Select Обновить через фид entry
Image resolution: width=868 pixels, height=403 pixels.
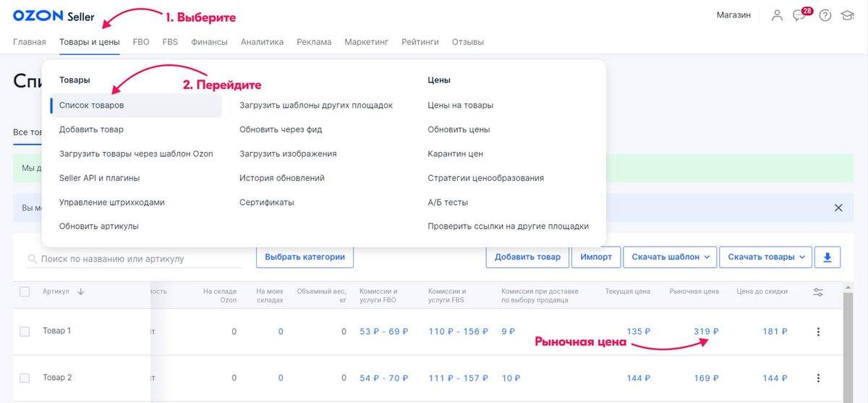[x=281, y=130]
